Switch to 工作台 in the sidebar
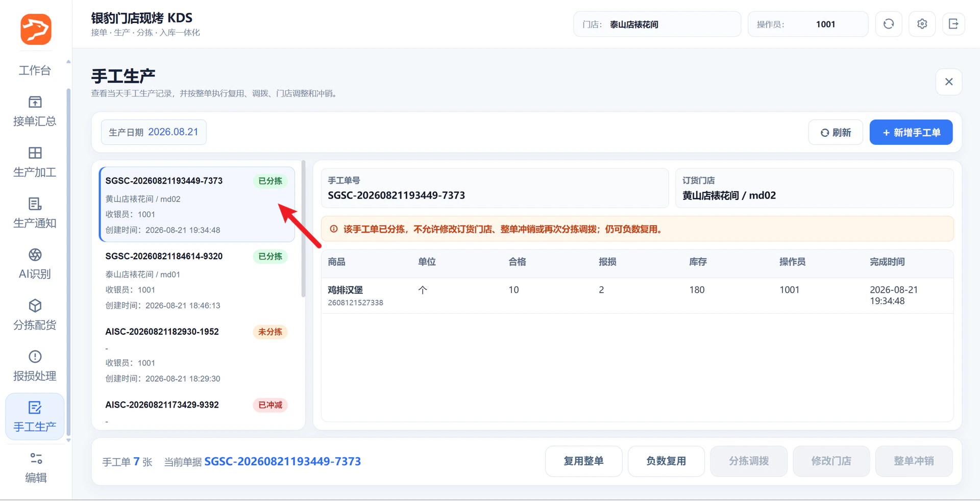The width and height of the screenshot is (980, 501). pyautogui.click(x=35, y=70)
